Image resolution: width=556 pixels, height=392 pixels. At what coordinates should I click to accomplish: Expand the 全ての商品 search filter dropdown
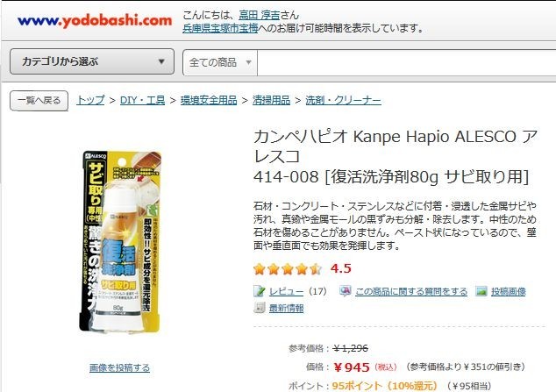click(x=220, y=63)
